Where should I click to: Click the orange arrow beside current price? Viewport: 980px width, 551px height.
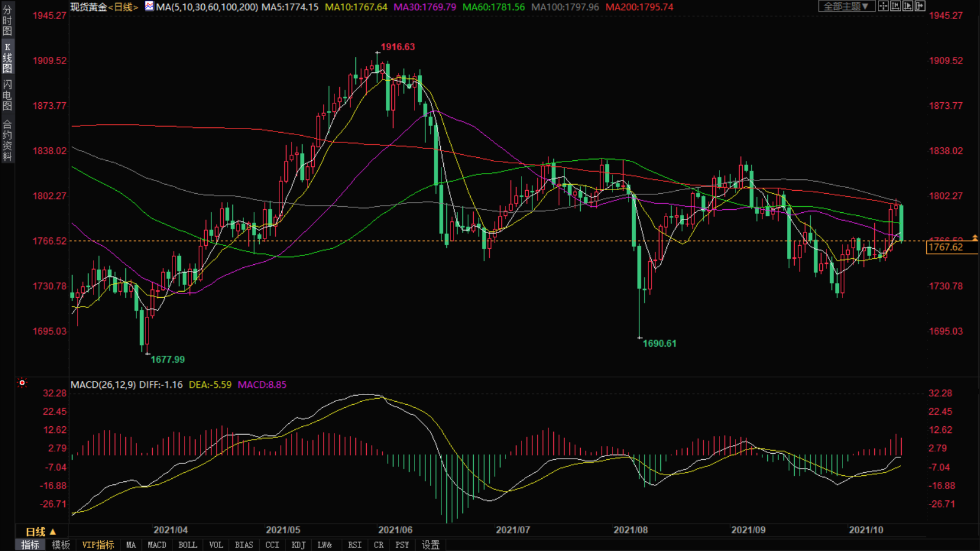(x=974, y=238)
